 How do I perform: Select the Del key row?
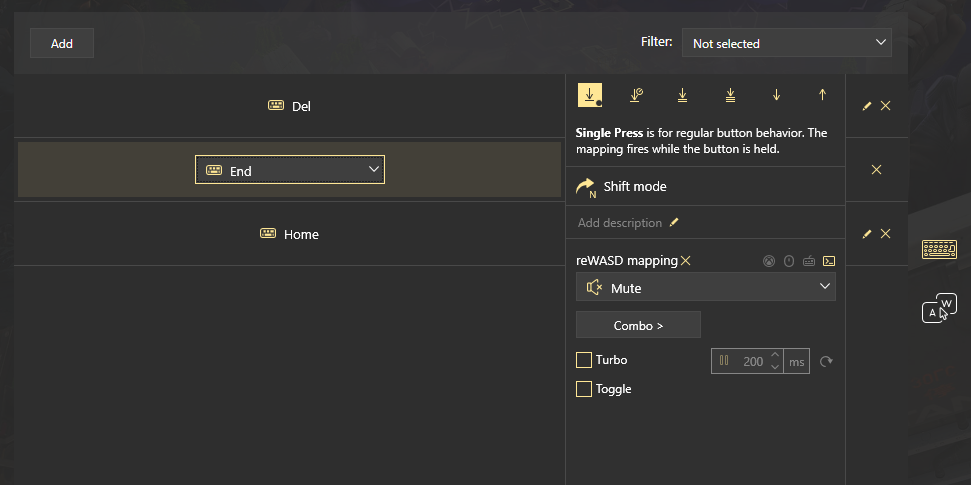[x=289, y=106]
